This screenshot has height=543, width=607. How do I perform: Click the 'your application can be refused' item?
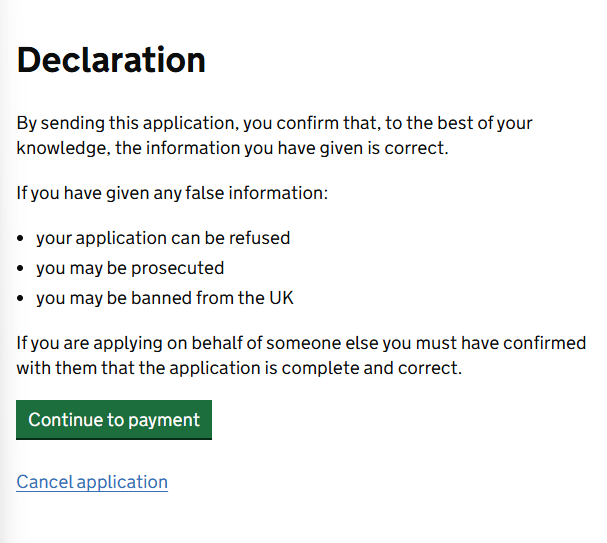tap(163, 238)
